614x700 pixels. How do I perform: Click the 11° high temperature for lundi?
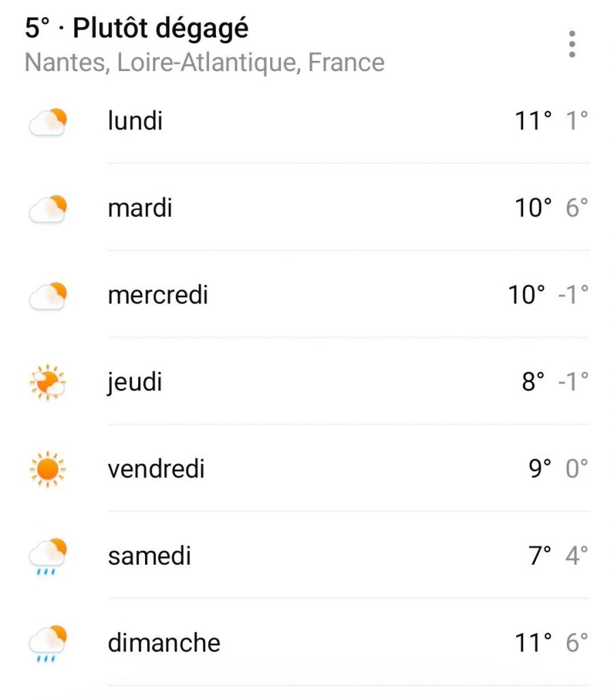533,122
